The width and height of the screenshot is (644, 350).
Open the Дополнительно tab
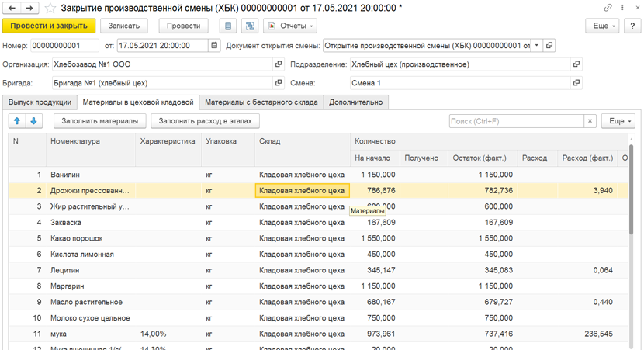coord(355,102)
